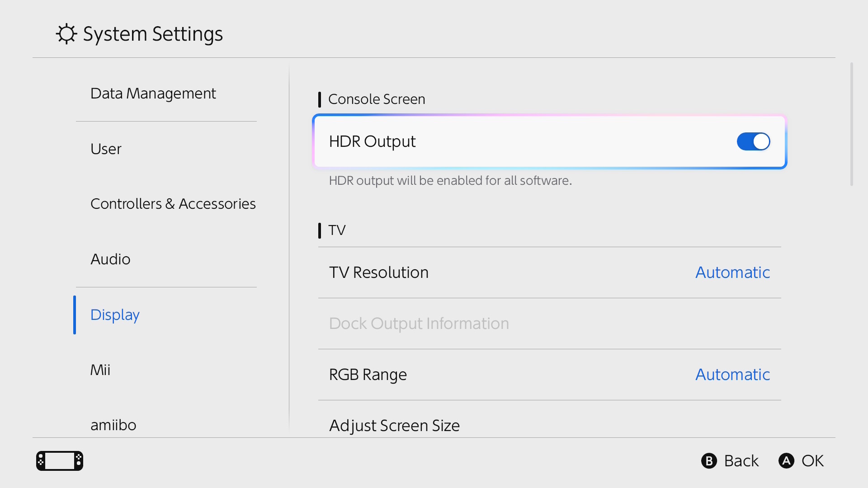
Task: Select the Display sidebar item
Action: (x=115, y=315)
